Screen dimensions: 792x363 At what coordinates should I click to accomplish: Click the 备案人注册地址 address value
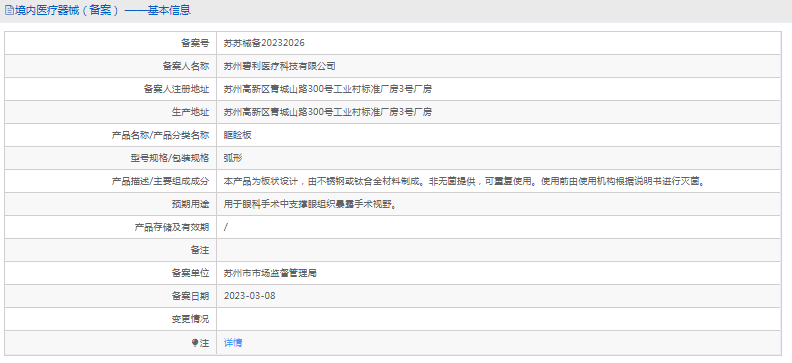(x=327, y=89)
